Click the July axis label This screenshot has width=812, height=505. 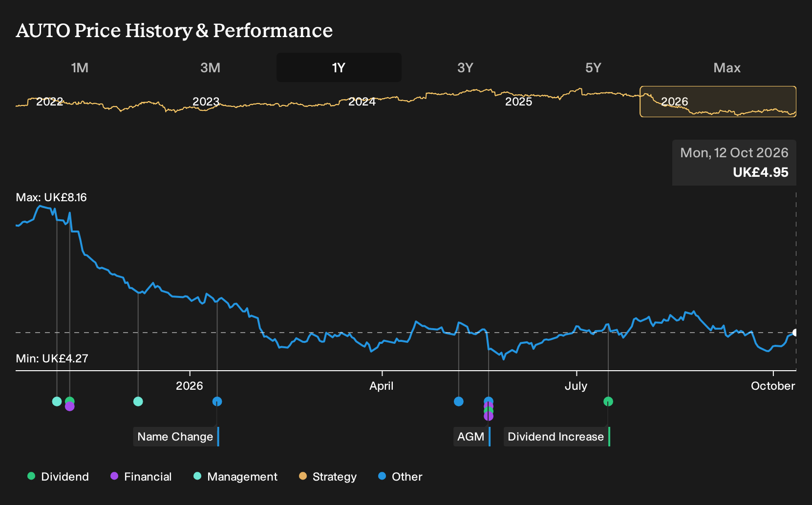(576, 386)
